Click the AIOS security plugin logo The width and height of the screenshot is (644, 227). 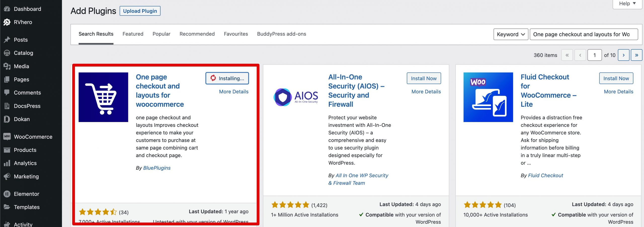(296, 97)
